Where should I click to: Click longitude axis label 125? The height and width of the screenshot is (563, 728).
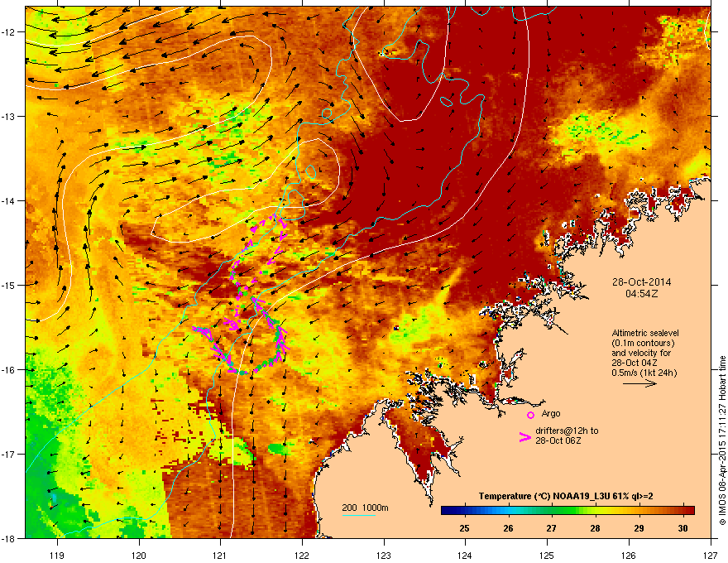click(547, 555)
